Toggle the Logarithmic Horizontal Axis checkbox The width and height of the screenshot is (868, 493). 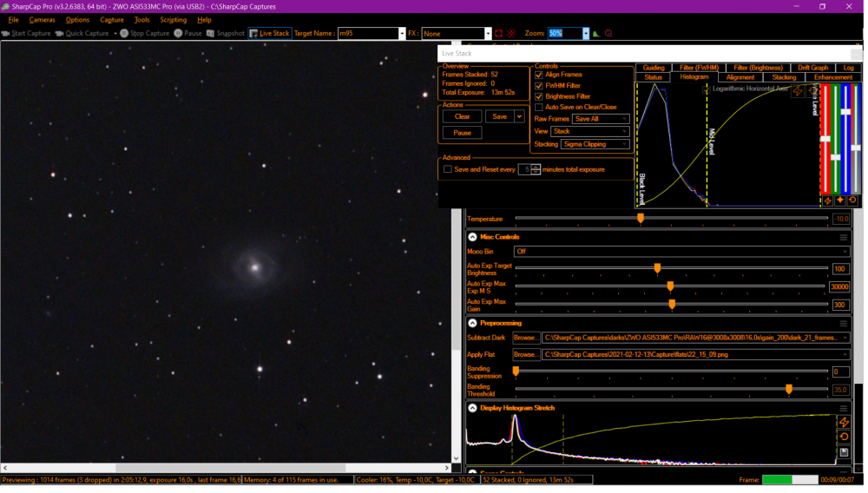click(x=706, y=89)
